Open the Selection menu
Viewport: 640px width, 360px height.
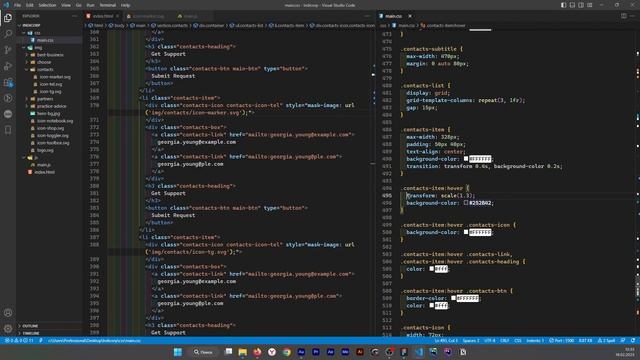[47, 5]
